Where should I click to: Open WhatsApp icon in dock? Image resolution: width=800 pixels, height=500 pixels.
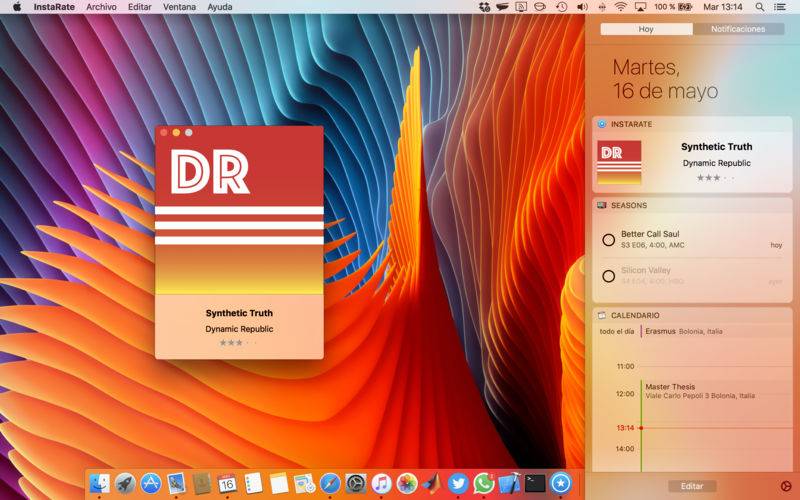pos(483,483)
